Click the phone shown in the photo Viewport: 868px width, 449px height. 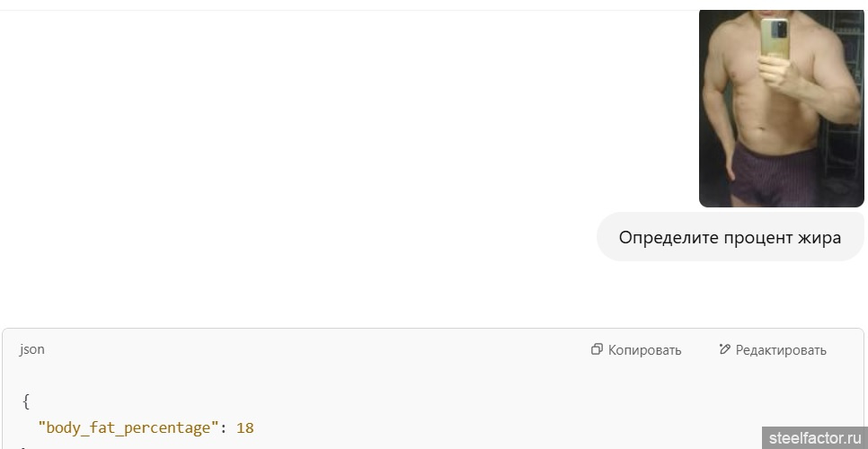pos(774,40)
